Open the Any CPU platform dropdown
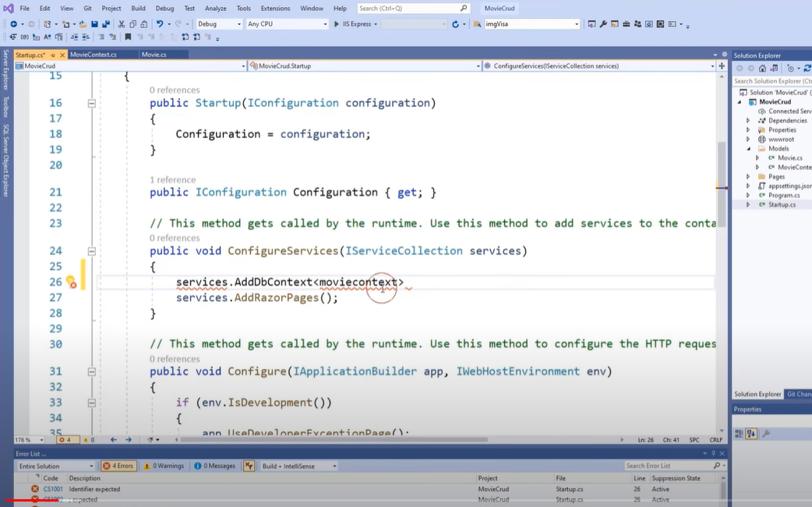Screen dimensions: 812x507 tap(286, 23)
